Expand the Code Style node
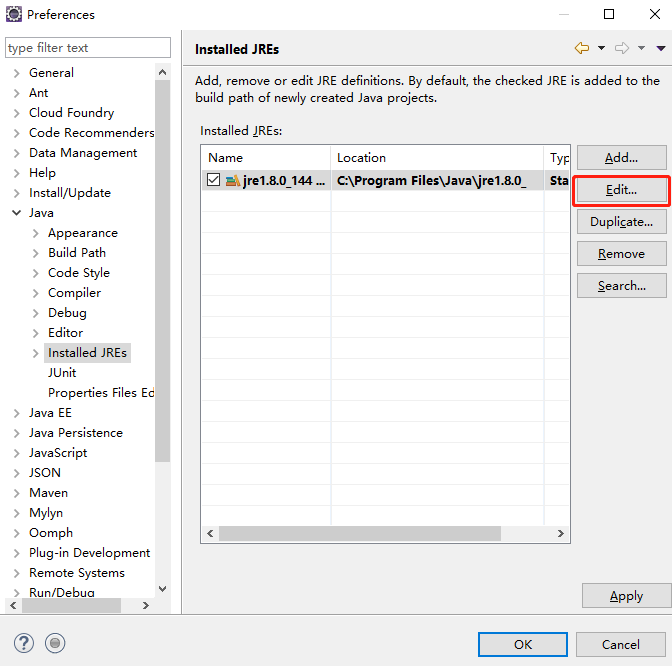The image size is (672, 666). point(36,273)
